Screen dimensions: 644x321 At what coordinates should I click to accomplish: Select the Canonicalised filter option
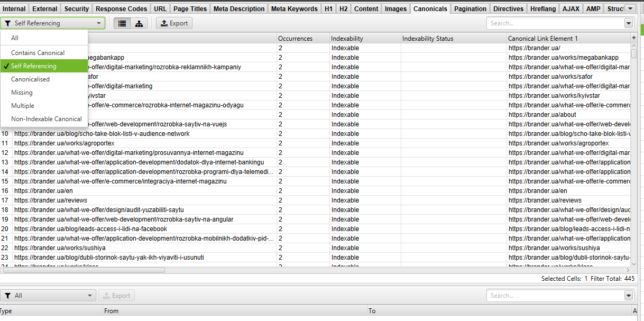pyautogui.click(x=30, y=79)
